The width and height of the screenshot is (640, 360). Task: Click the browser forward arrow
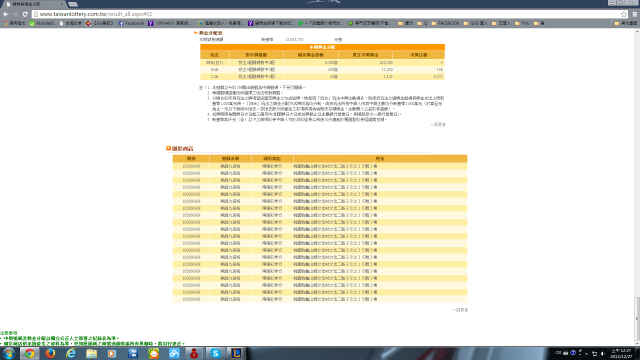[x=16, y=14]
